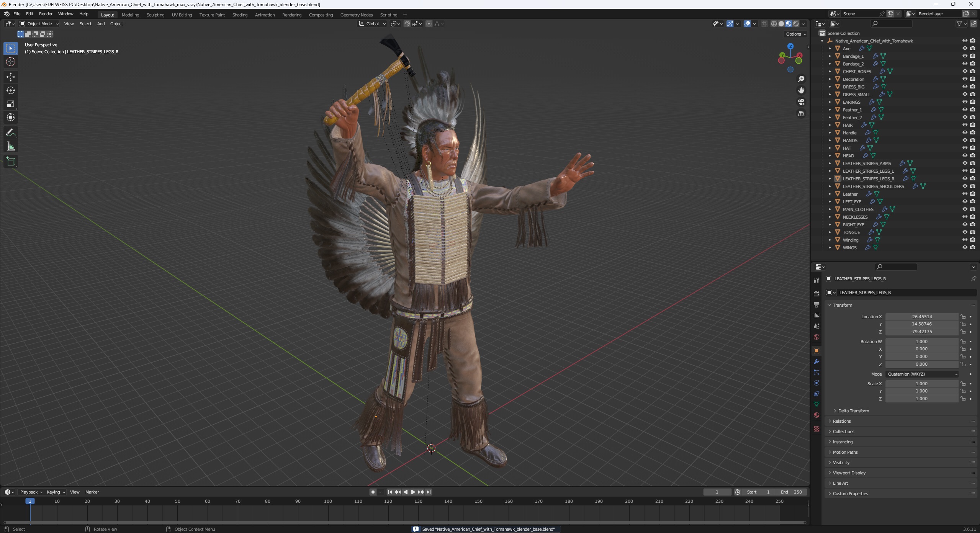Open the Render menu
The height and width of the screenshot is (533, 980).
coord(46,14)
